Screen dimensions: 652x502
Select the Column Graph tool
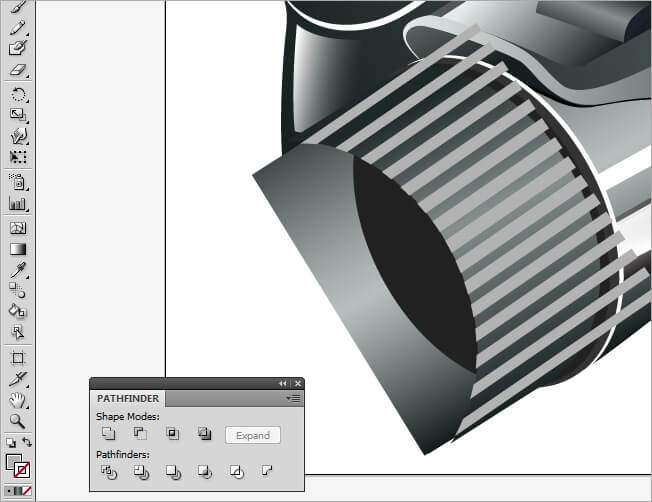click(x=17, y=203)
